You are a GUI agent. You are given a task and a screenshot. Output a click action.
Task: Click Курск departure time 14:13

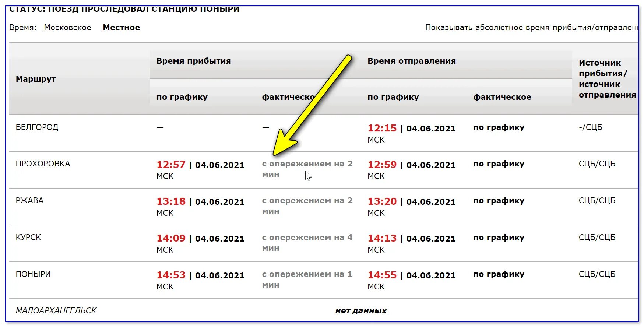pyautogui.click(x=382, y=238)
